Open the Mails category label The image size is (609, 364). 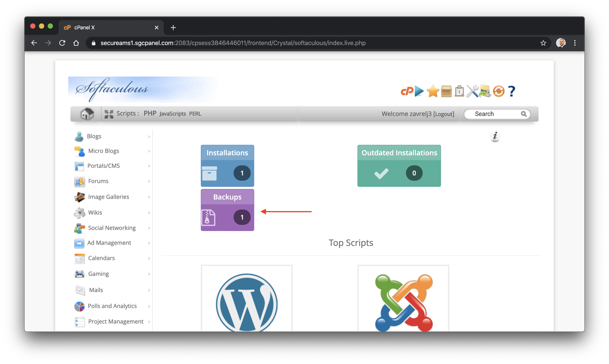coord(96,290)
